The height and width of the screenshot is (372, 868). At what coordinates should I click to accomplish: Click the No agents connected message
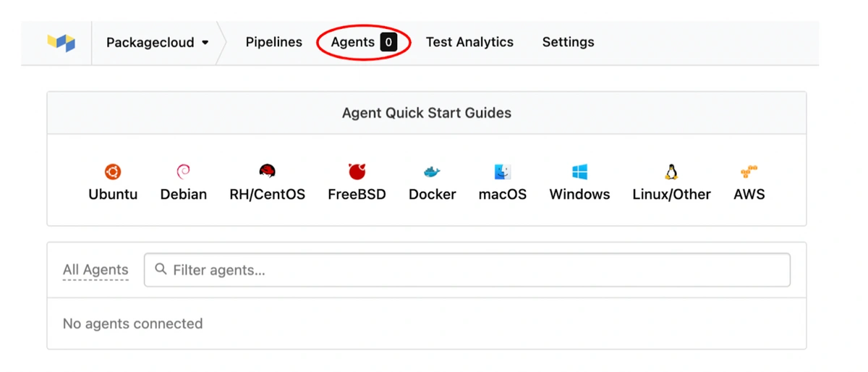pos(132,324)
